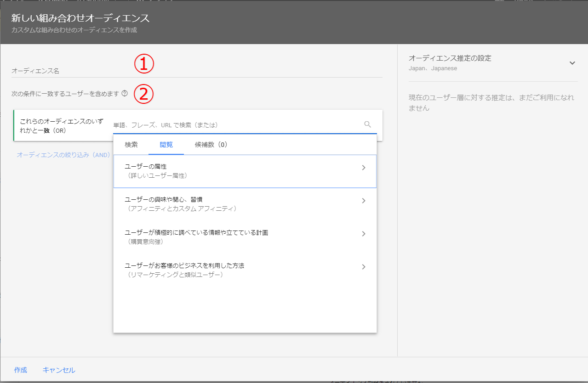Image resolution: width=588 pixels, height=383 pixels.
Task: Open ユーザーがお客様のビジネスを利用した方法
Action: (x=239, y=270)
